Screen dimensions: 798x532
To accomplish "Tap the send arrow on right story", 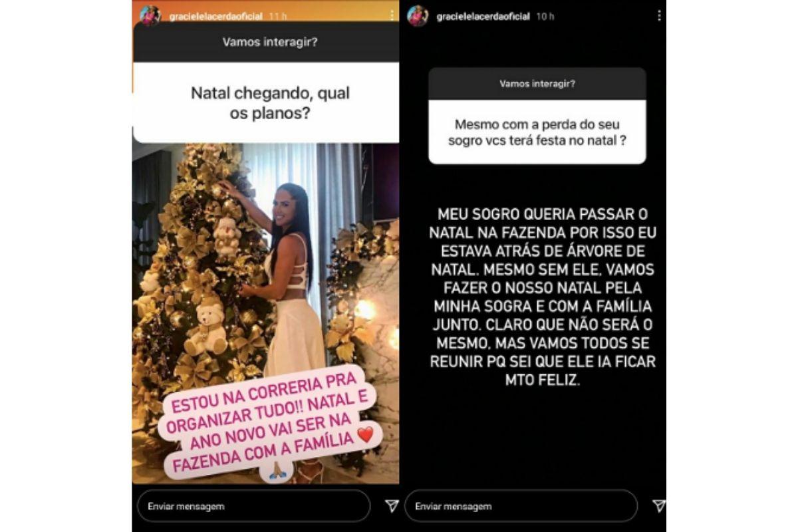I will point(658,506).
